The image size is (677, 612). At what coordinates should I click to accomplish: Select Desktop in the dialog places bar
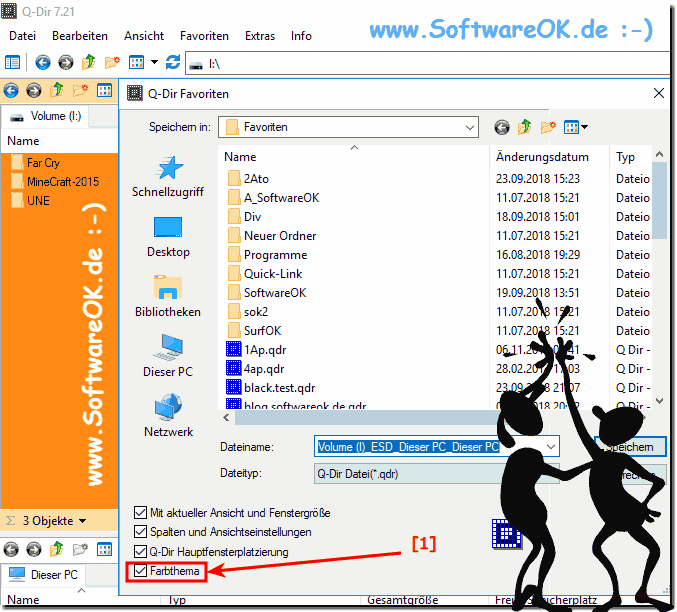click(x=168, y=237)
